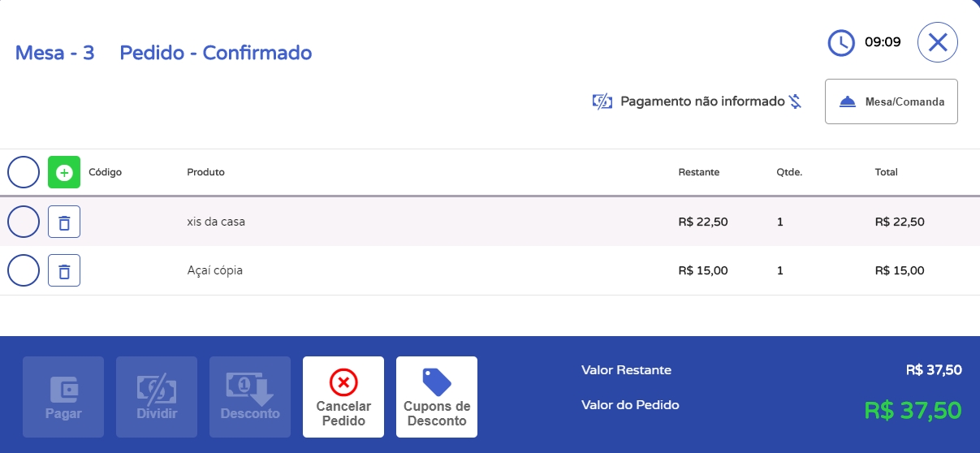
Task: Select the xis da casa row checkbox
Action: [24, 222]
